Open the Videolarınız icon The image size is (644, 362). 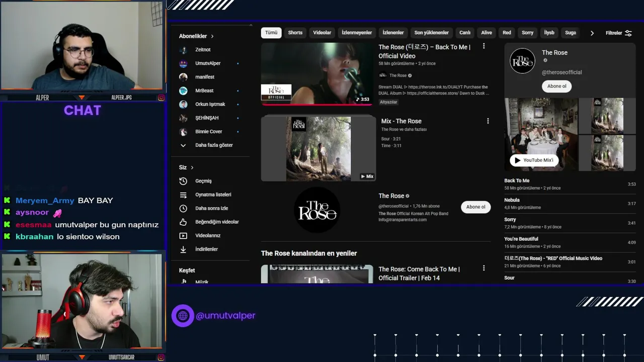pyautogui.click(x=183, y=235)
